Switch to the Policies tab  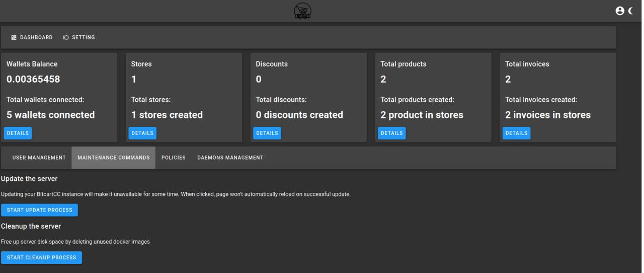[x=174, y=158]
